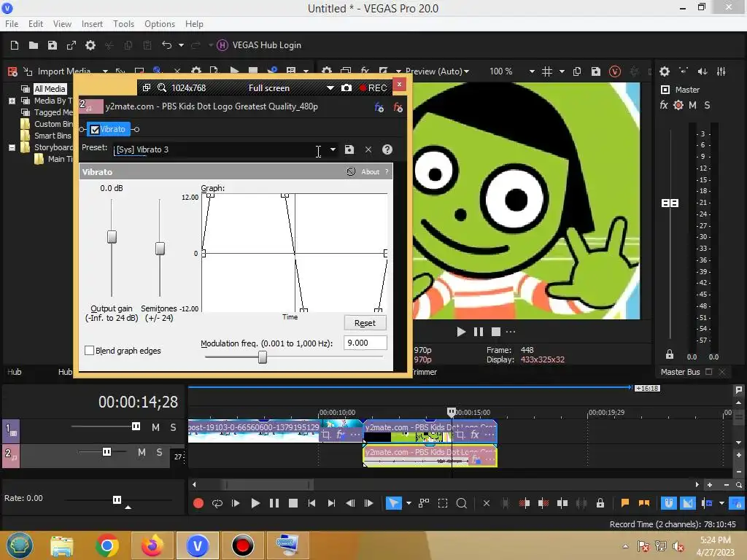747x560 pixels.
Task: Open the Edit menu
Action: [35, 24]
